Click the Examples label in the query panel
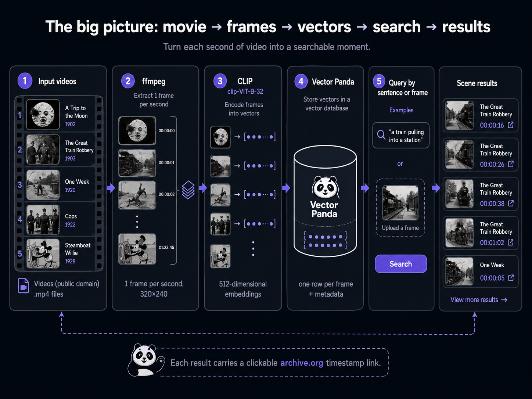Screen dimensions: 532x399 (x=401, y=110)
